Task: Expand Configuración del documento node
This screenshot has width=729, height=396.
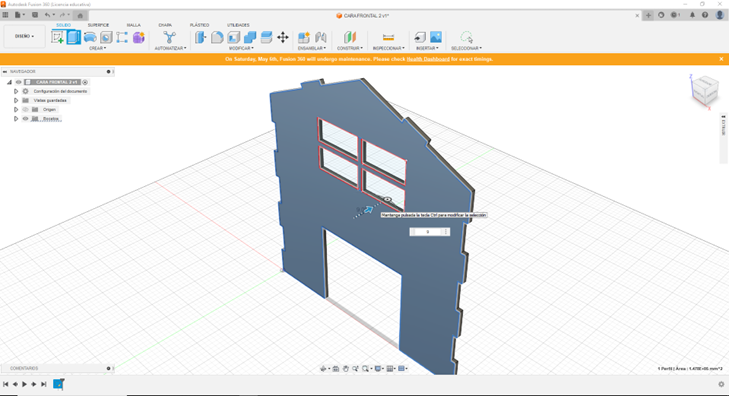Action: coord(16,91)
